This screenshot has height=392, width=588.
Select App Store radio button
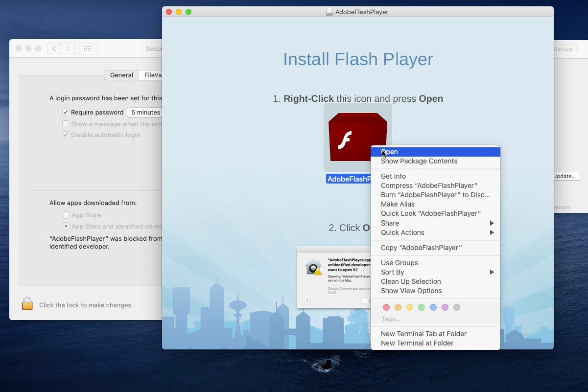[x=66, y=215]
